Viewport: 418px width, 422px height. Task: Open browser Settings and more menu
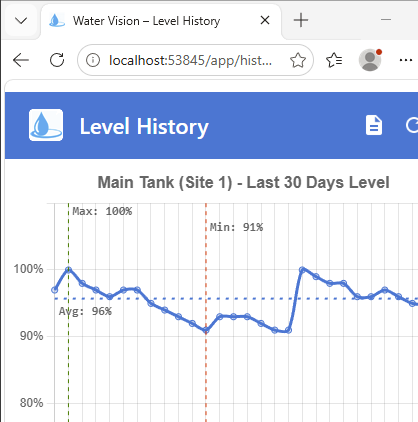coord(406,60)
